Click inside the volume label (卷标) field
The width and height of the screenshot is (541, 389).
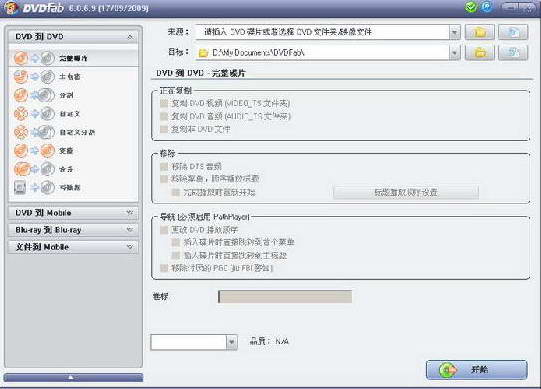pos(285,296)
